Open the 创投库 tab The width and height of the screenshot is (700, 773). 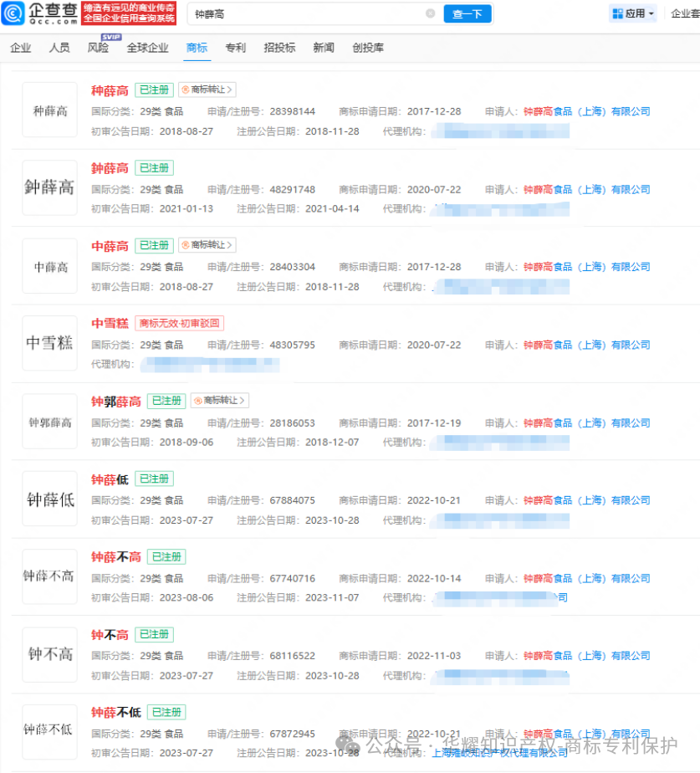368,48
